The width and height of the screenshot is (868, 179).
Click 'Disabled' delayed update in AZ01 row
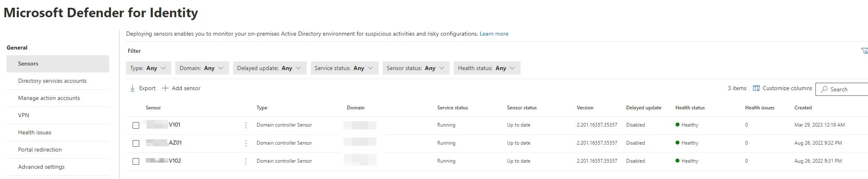636,143
